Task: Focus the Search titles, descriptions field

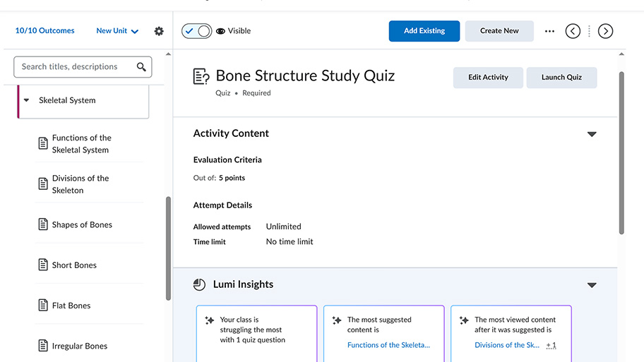Action: point(83,67)
